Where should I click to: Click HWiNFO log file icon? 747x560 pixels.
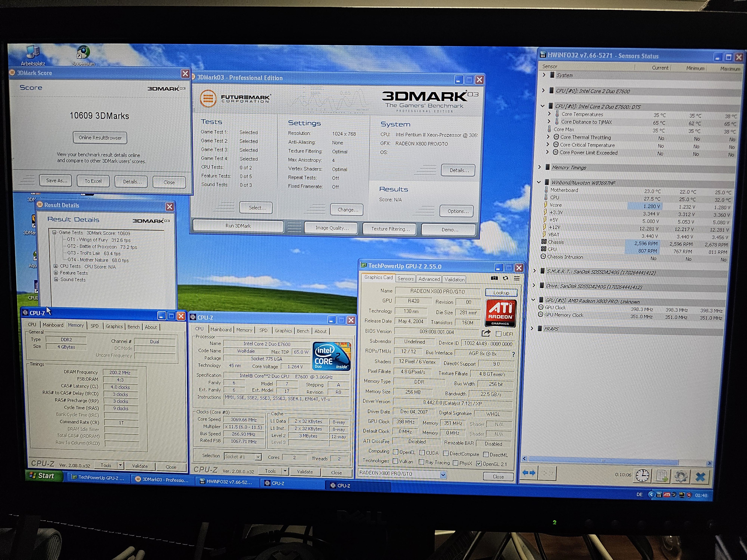pyautogui.click(x=662, y=476)
